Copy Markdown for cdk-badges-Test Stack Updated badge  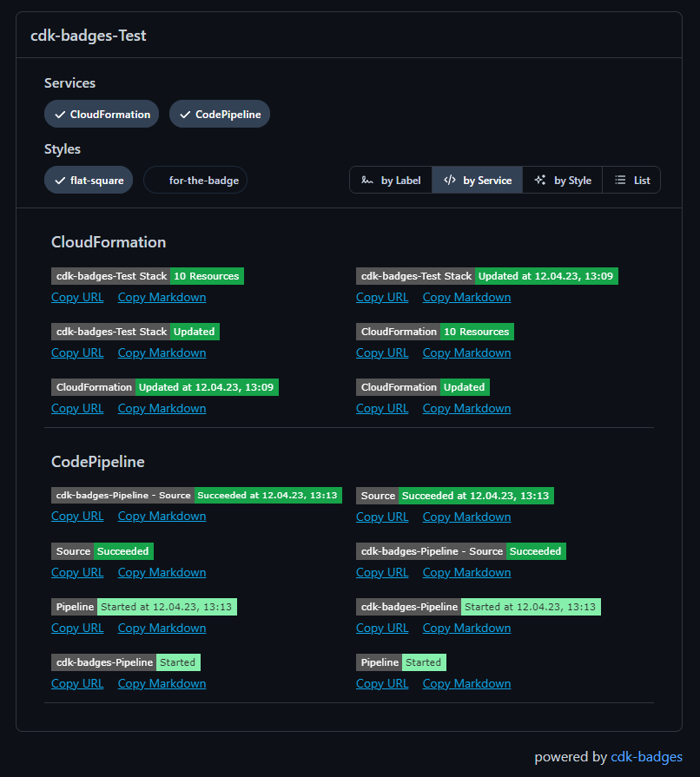[x=162, y=352]
